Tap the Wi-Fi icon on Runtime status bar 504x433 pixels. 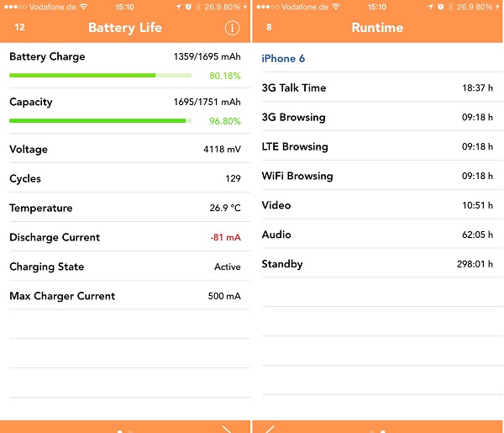point(336,7)
